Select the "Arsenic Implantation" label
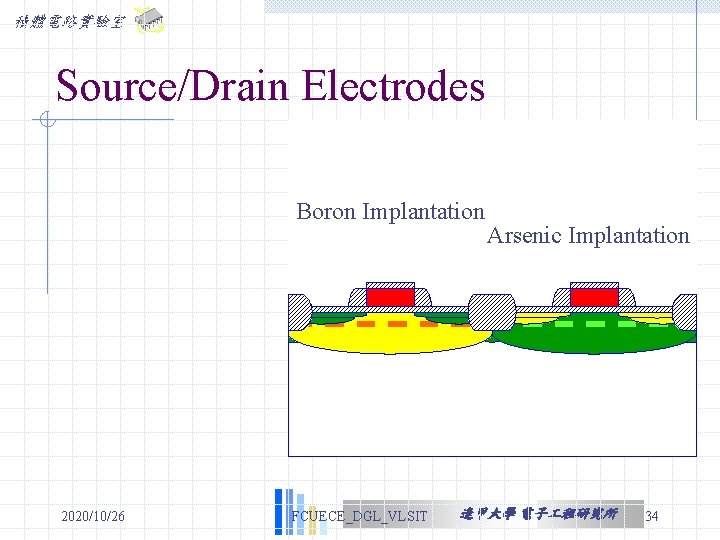This screenshot has height=540, width=720. tap(588, 236)
